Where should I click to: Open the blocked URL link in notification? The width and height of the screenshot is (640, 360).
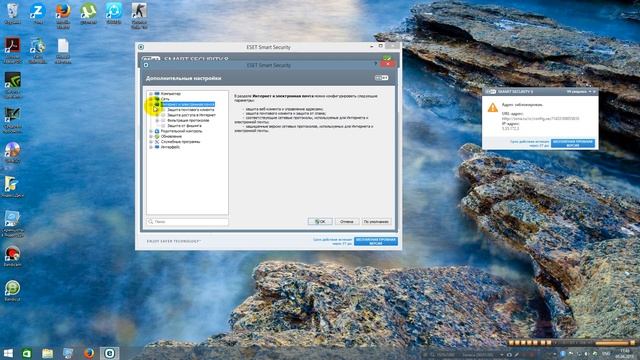point(540,118)
